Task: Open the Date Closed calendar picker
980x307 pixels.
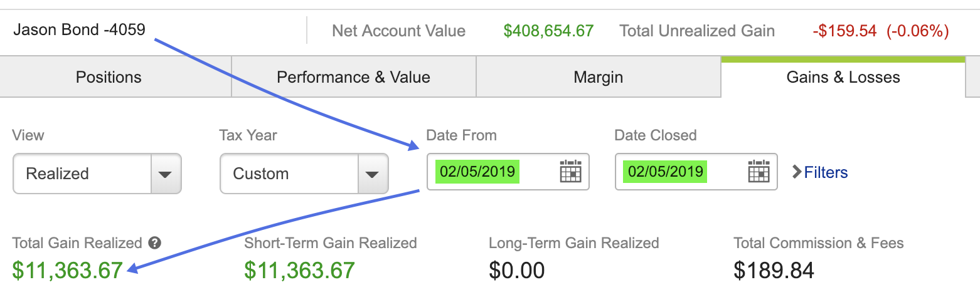Action: (x=759, y=172)
